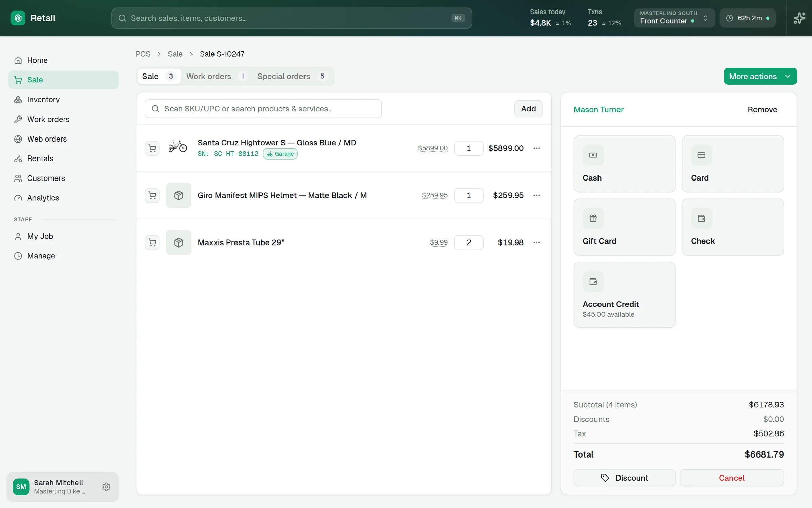Select the Sale tab
The height and width of the screenshot is (508, 812).
[159, 76]
